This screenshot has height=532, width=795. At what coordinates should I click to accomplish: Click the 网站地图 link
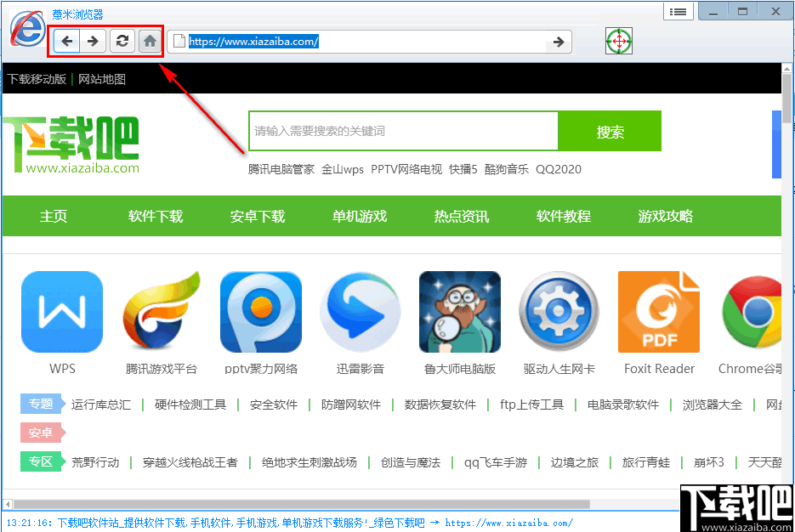pos(102,79)
